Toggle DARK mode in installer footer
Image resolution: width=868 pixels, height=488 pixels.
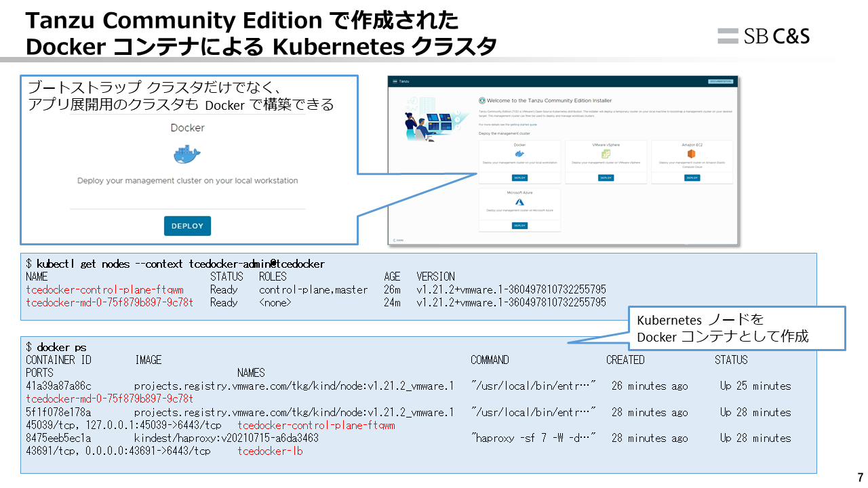click(397, 240)
